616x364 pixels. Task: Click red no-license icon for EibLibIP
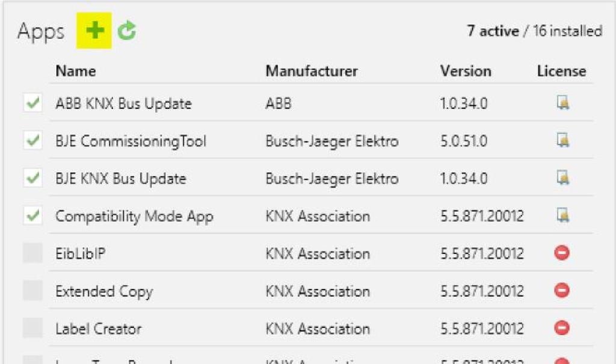(x=561, y=253)
